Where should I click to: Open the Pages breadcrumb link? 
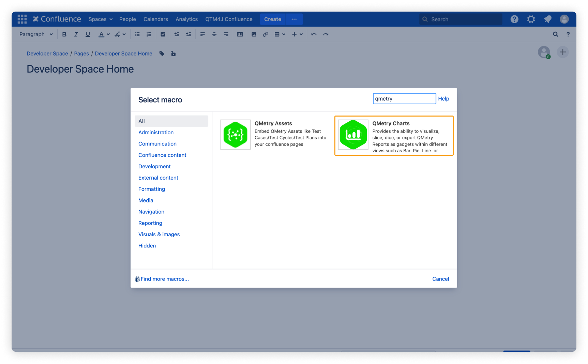pos(81,54)
